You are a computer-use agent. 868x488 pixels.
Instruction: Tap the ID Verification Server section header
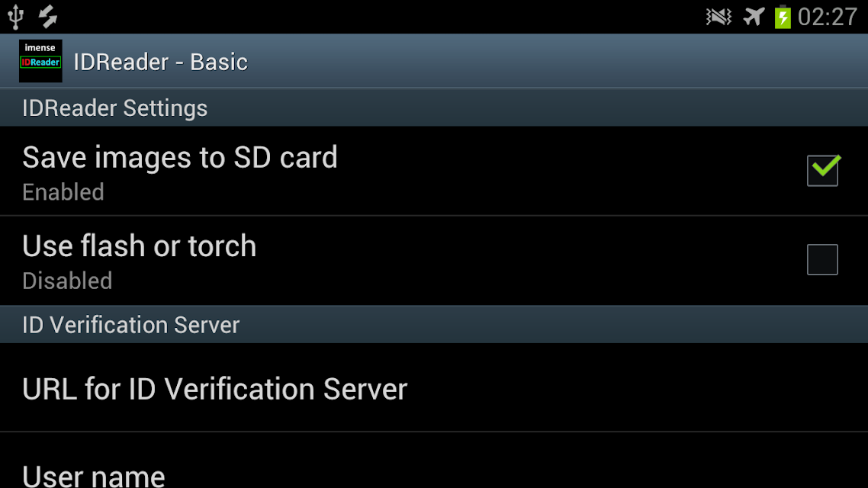coord(434,324)
